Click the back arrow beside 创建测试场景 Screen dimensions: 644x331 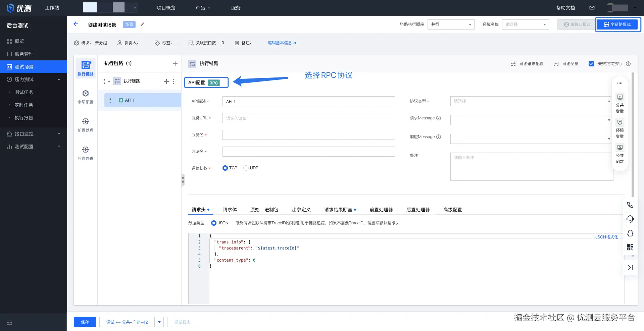(x=76, y=24)
